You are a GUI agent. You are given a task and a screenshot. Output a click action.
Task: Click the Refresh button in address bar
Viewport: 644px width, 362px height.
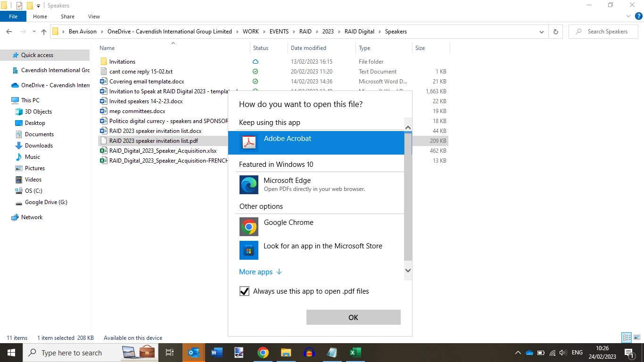pyautogui.click(x=555, y=32)
